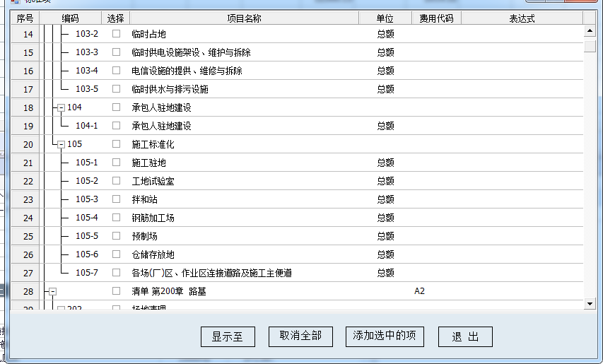Click the 退 出 button
603x364 pixels.
click(465, 336)
